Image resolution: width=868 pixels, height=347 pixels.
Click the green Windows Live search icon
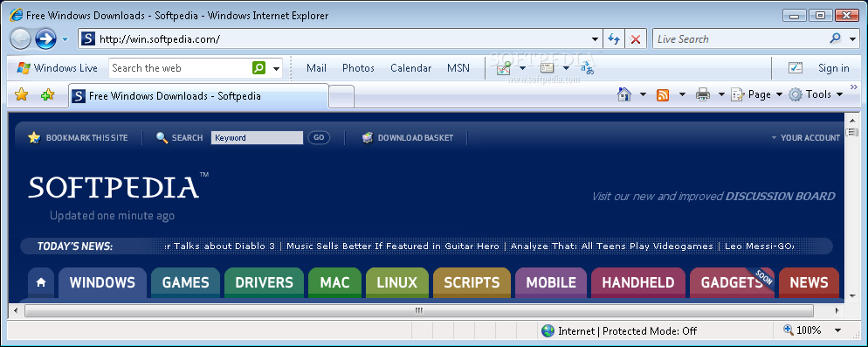point(258,68)
